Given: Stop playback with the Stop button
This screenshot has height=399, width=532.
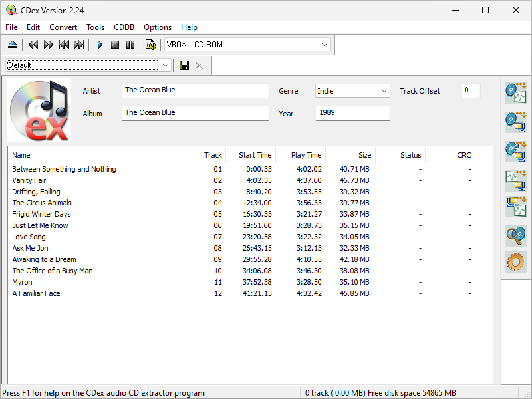Looking at the screenshot, I should click(x=115, y=45).
